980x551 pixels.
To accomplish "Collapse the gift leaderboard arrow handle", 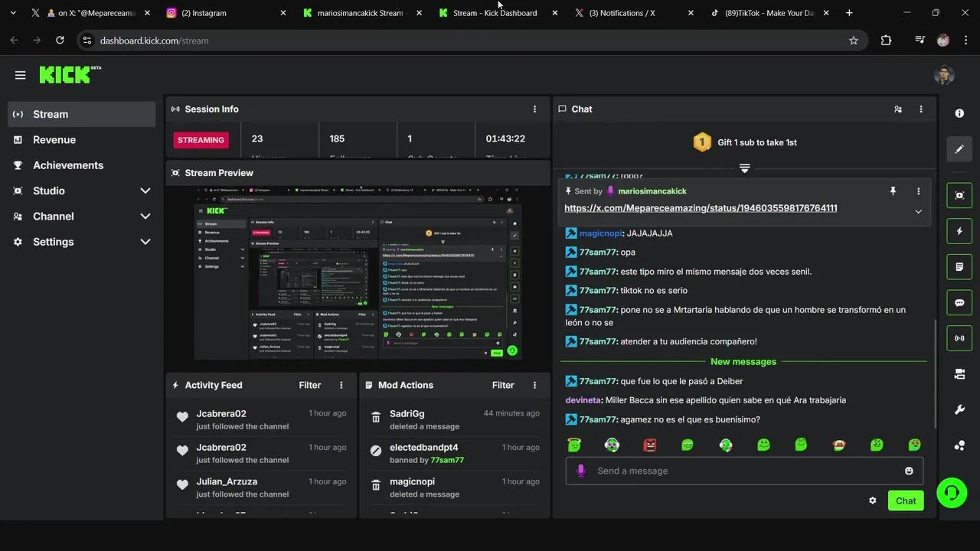I will coord(744,168).
